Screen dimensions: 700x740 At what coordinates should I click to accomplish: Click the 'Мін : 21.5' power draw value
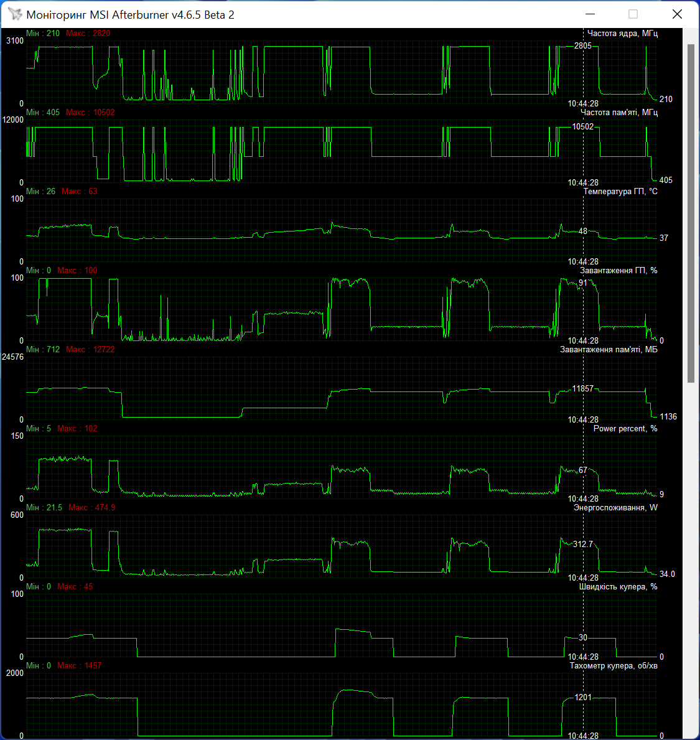coord(44,508)
